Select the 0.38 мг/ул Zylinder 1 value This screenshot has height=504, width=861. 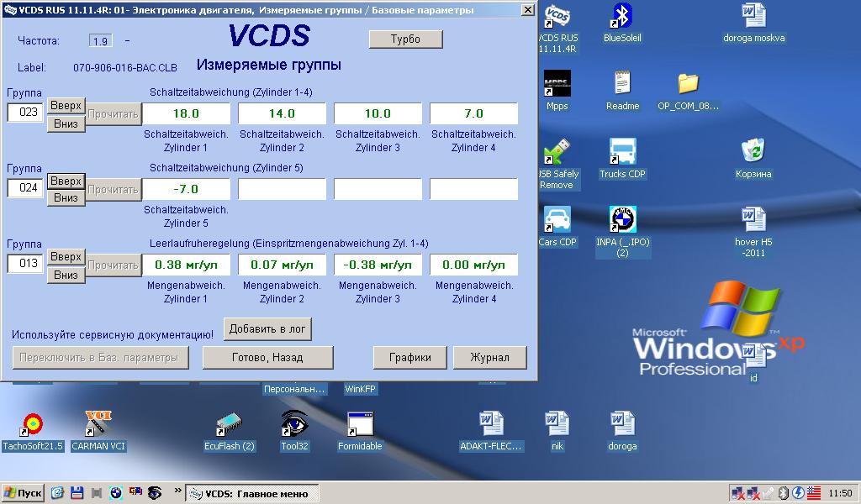click(x=186, y=265)
